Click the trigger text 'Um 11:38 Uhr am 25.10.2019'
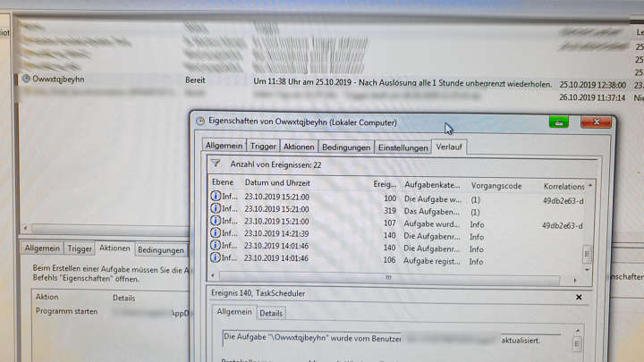The width and height of the screenshot is (644, 362). point(302,81)
